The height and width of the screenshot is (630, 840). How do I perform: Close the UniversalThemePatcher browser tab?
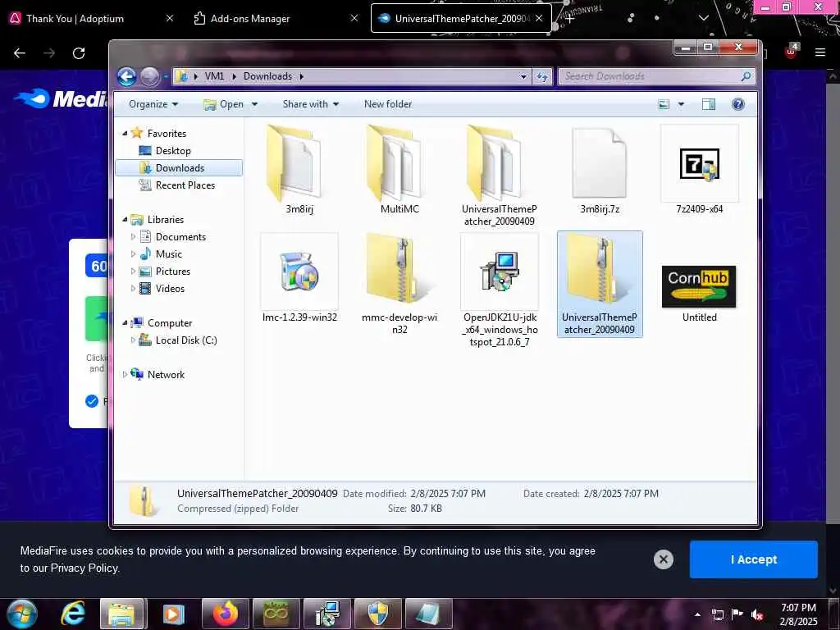point(539,18)
